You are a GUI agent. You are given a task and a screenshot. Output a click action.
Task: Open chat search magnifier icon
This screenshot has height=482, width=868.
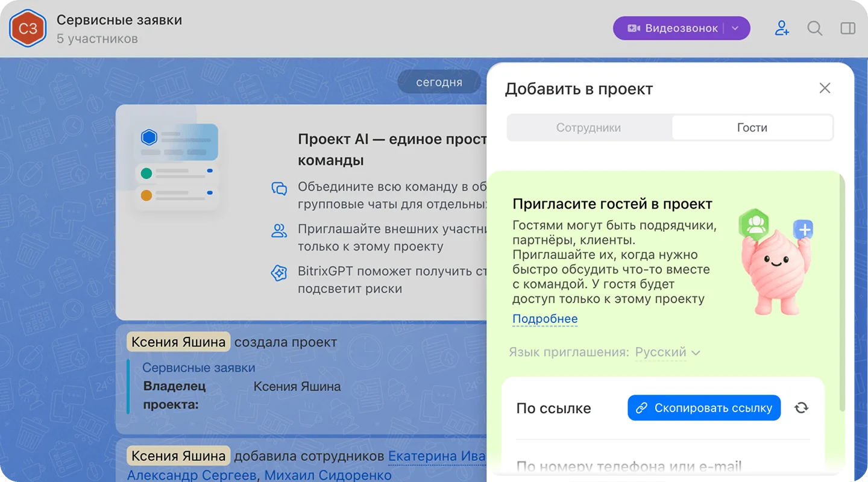[815, 28]
